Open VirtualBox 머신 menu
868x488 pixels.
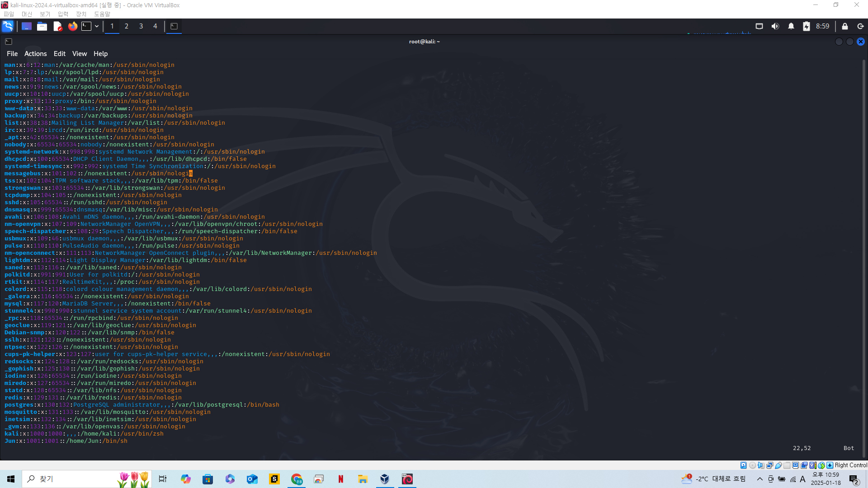27,14
